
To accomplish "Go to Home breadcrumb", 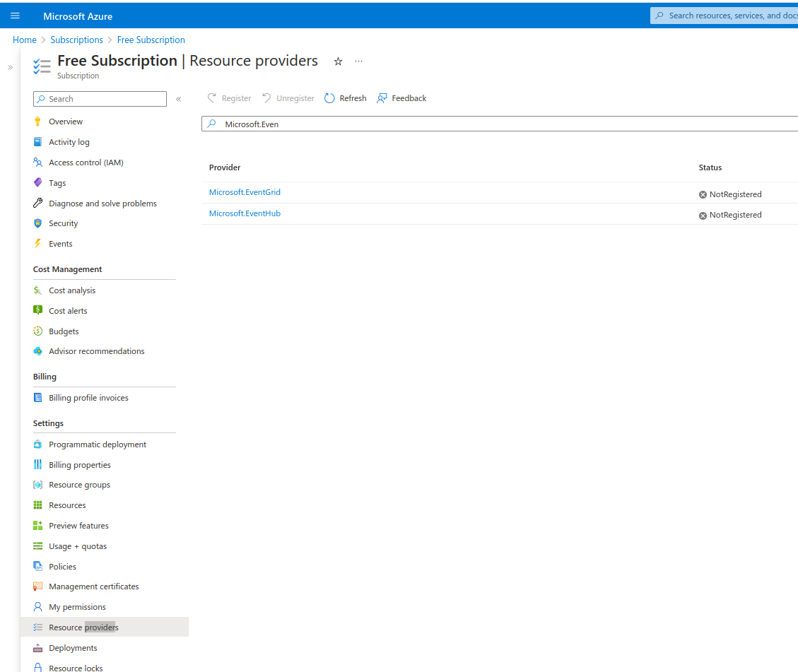I will tap(25, 40).
